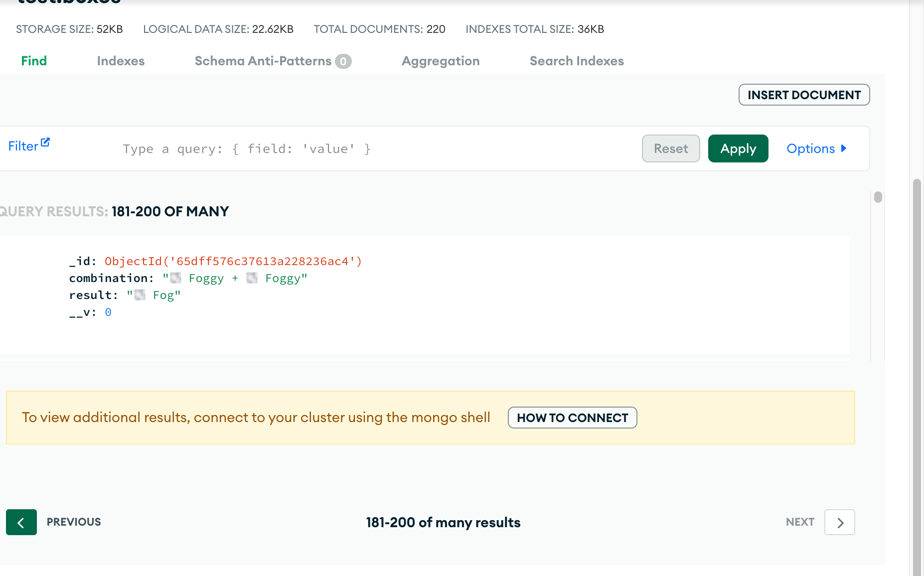The width and height of the screenshot is (924, 576).
Task: Expand the query Options arrow
Action: (x=844, y=148)
